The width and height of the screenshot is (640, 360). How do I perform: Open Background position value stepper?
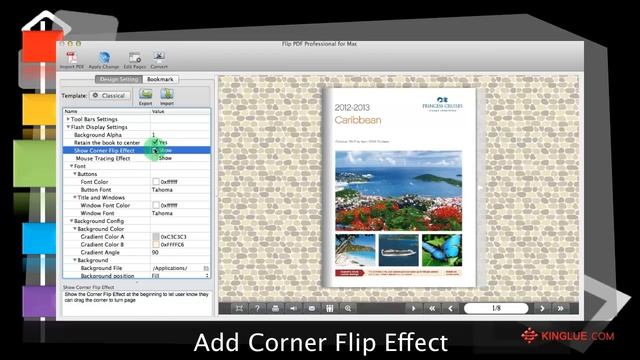(207, 276)
